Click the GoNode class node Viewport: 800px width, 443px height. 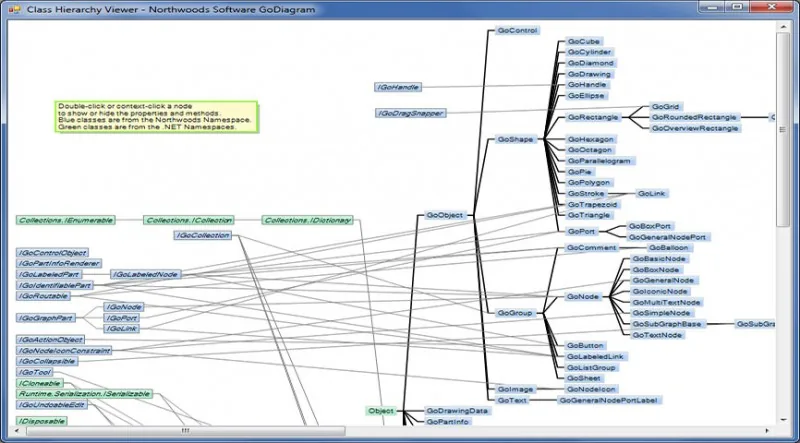(x=583, y=297)
